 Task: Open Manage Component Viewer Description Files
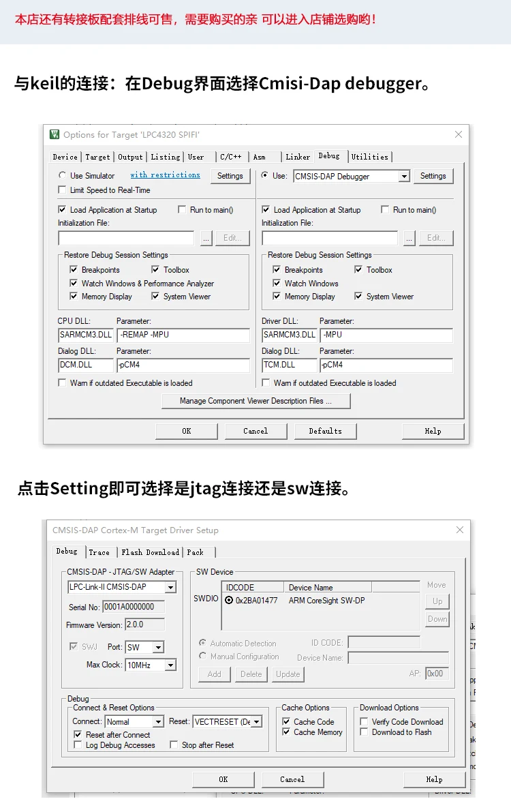(255, 402)
